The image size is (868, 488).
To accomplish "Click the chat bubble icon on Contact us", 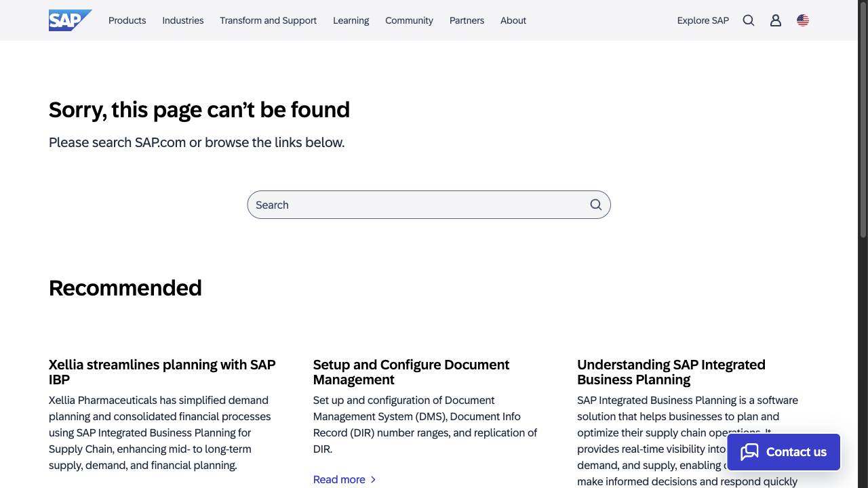I will (x=749, y=452).
